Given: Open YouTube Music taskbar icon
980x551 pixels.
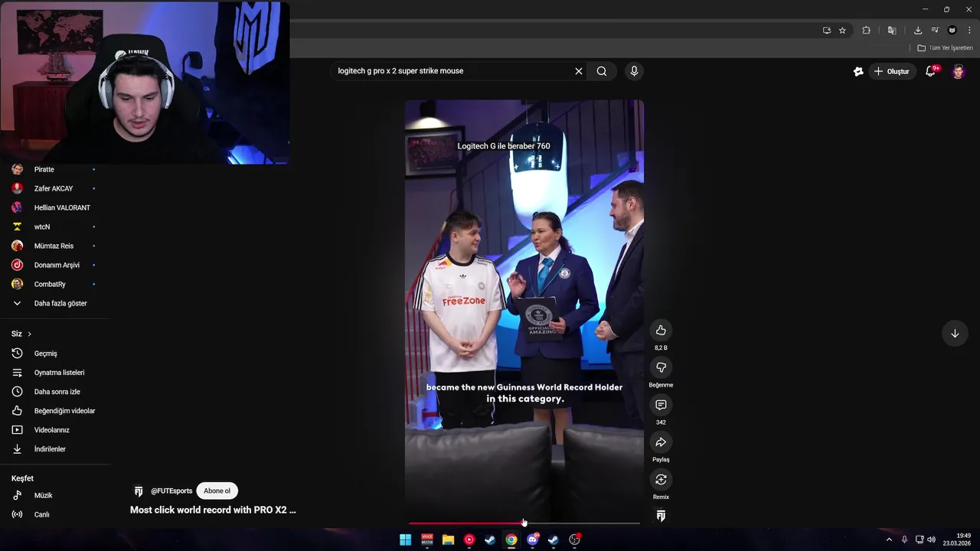Looking at the screenshot, I should tap(469, 540).
